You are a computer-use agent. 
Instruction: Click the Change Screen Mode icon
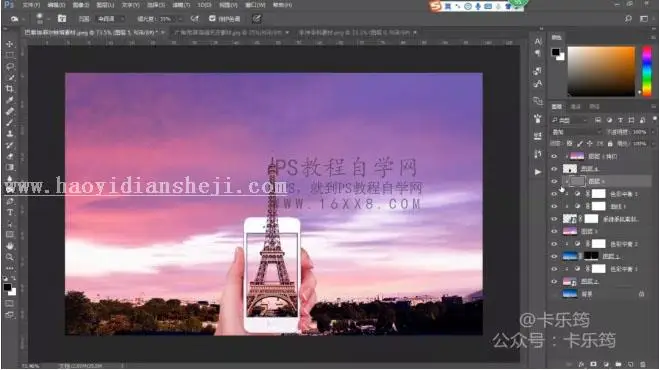click(x=9, y=314)
